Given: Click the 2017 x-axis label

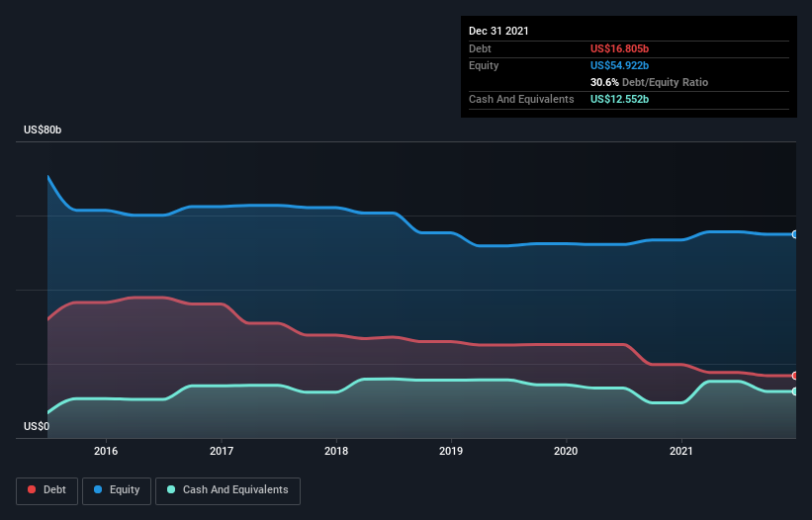Looking at the screenshot, I should pyautogui.click(x=222, y=451).
